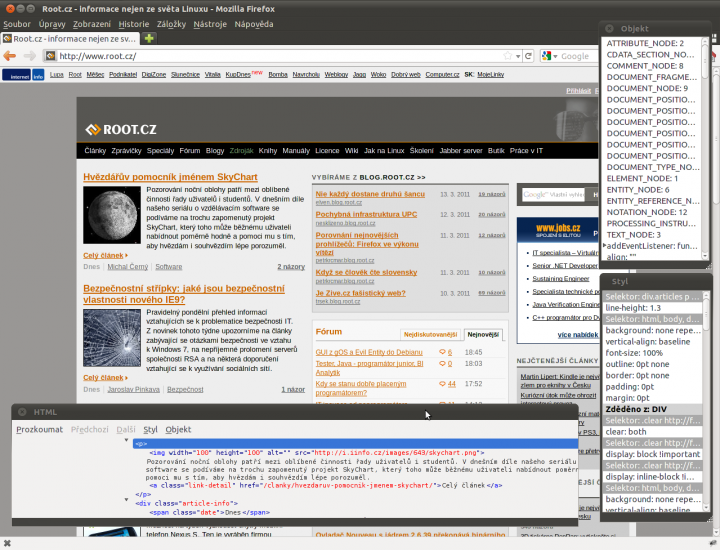Open the Nápověda menu
Screen dimensions: 720x550
[x=254, y=24]
